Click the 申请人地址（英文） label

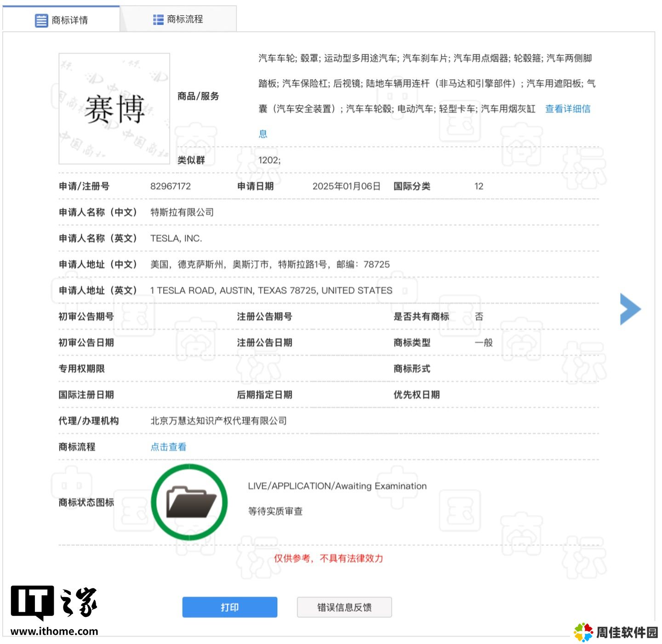pyautogui.click(x=98, y=291)
